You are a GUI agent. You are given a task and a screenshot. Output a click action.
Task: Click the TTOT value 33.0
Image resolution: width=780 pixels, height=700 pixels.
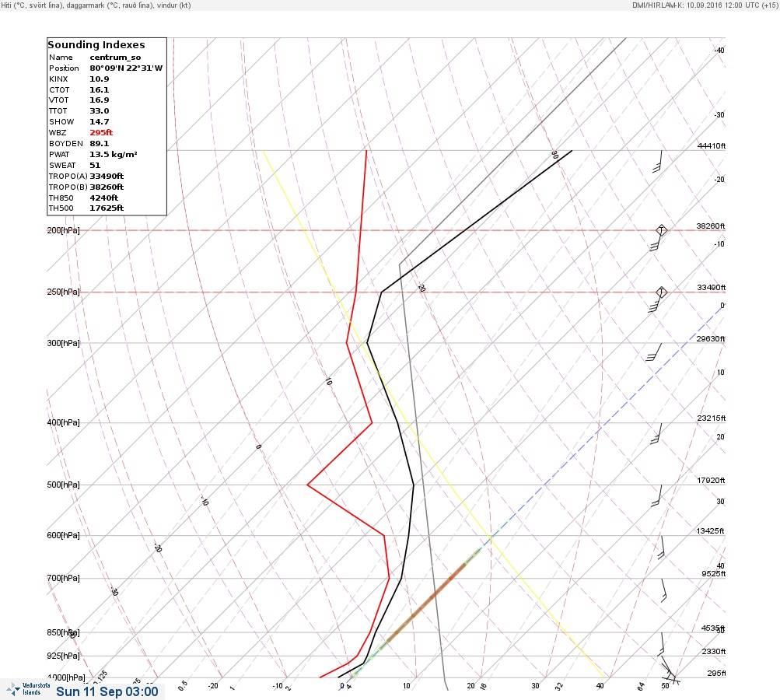coord(100,111)
